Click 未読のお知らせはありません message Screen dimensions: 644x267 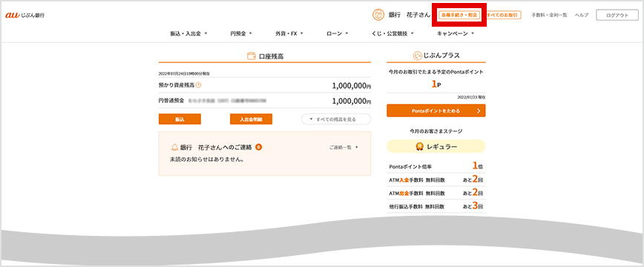[x=208, y=159]
